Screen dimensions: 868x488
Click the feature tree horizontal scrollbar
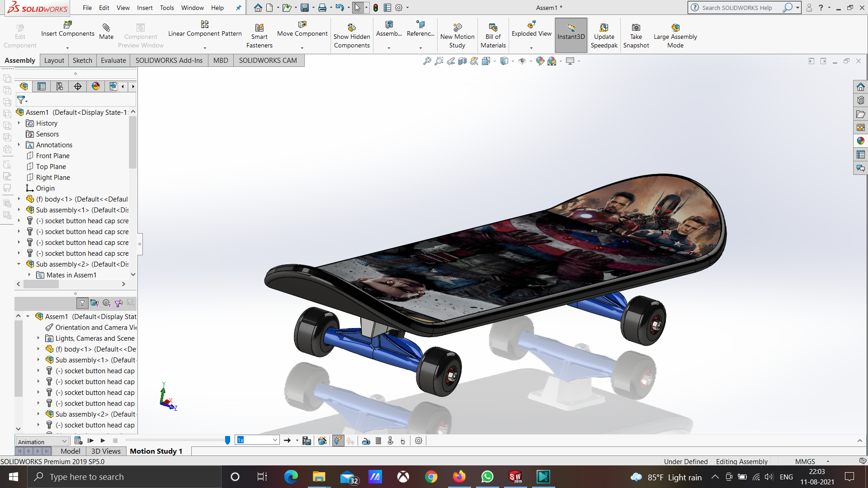(41, 284)
